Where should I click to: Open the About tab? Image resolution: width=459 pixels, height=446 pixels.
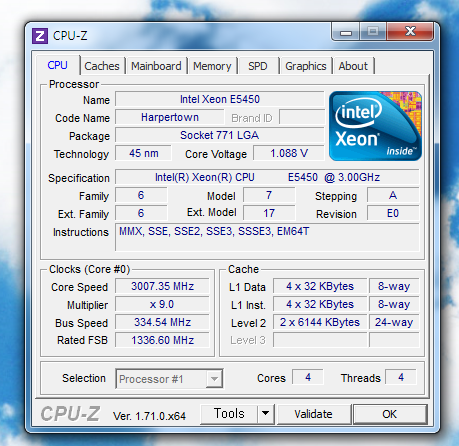[x=353, y=66]
